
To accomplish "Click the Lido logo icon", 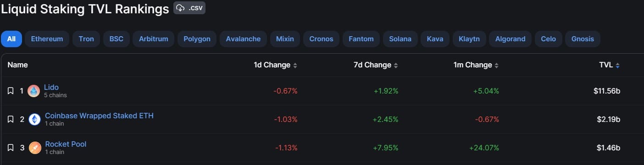I will pyautogui.click(x=34, y=91).
